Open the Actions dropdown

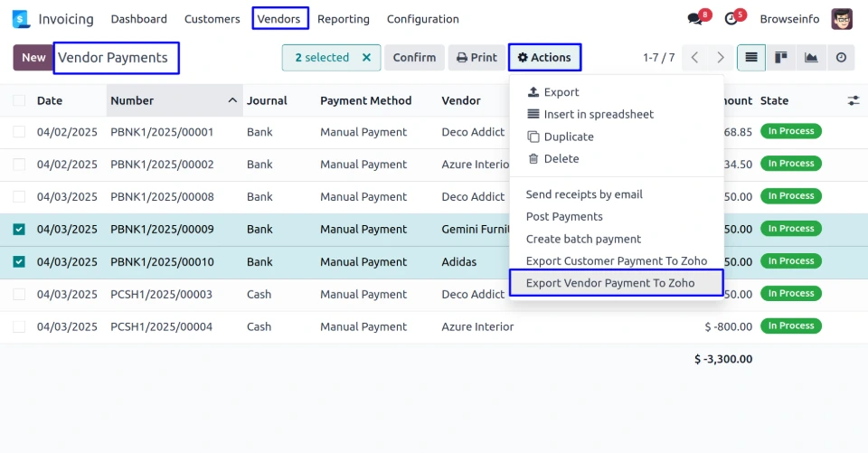(544, 58)
